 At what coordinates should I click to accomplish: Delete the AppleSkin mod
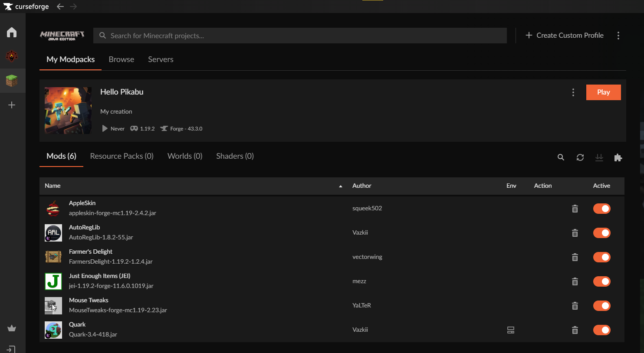[x=575, y=209]
